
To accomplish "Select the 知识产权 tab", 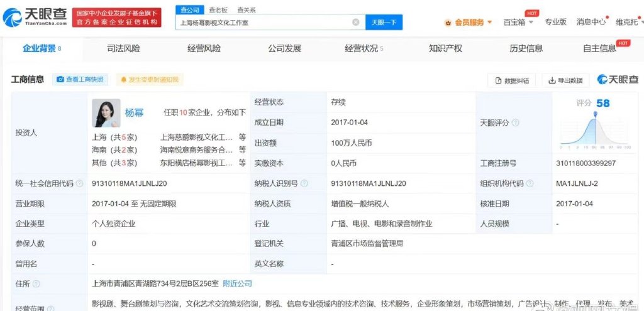I will [446, 48].
